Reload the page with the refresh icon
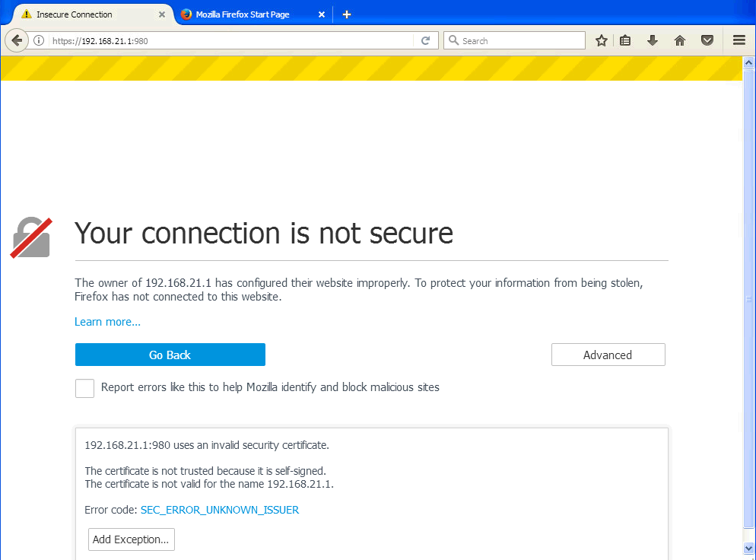 (x=426, y=41)
